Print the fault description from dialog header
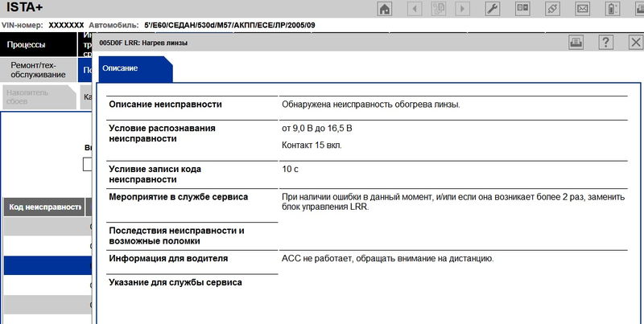 tap(576, 43)
